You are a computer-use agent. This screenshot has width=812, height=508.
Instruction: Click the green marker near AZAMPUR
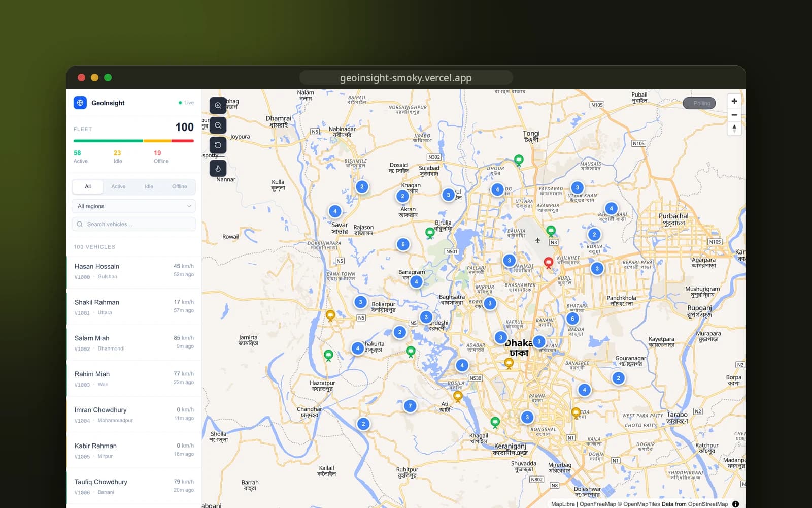(x=551, y=231)
